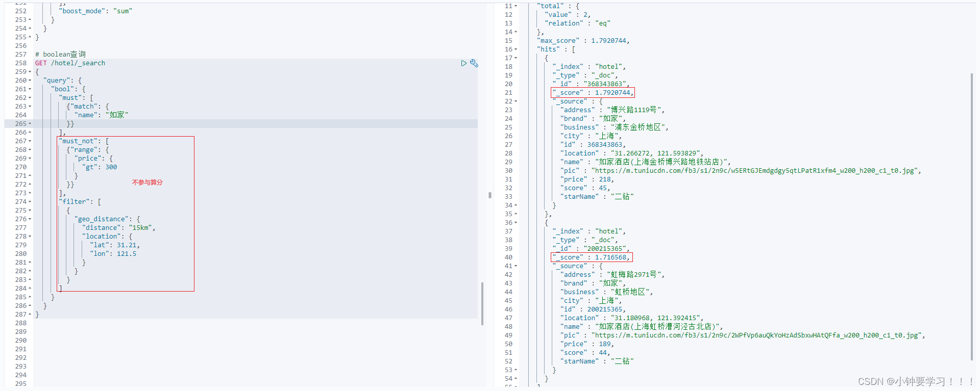The image size is (980, 391).
Task: Click the "price" : 218 line
Action: pyautogui.click(x=587, y=179)
